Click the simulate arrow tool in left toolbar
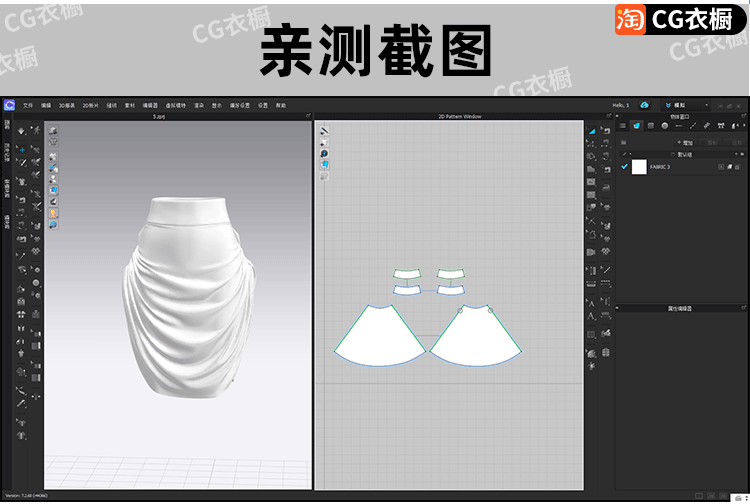Image resolution: width=750 pixels, height=504 pixels. click(x=21, y=131)
